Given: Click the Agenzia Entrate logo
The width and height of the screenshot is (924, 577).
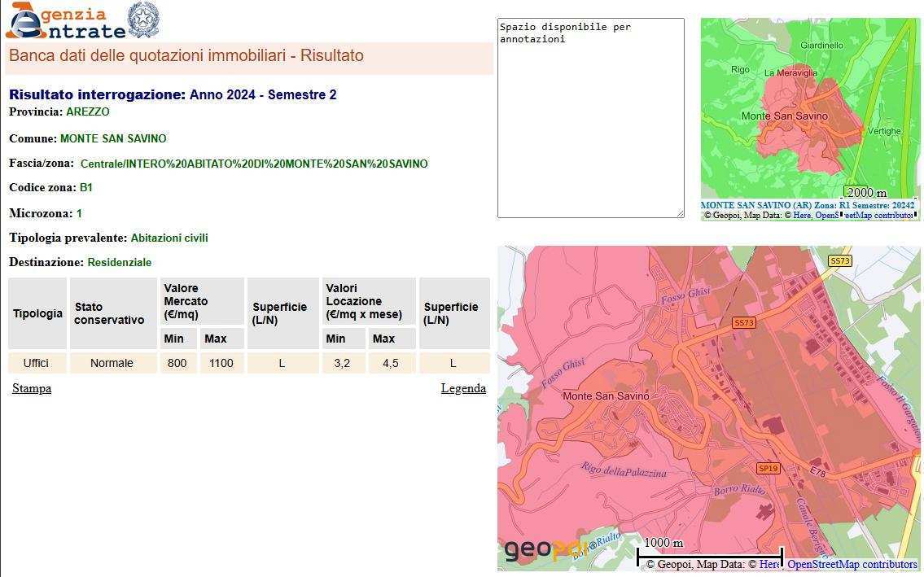Looking at the screenshot, I should coord(65,22).
